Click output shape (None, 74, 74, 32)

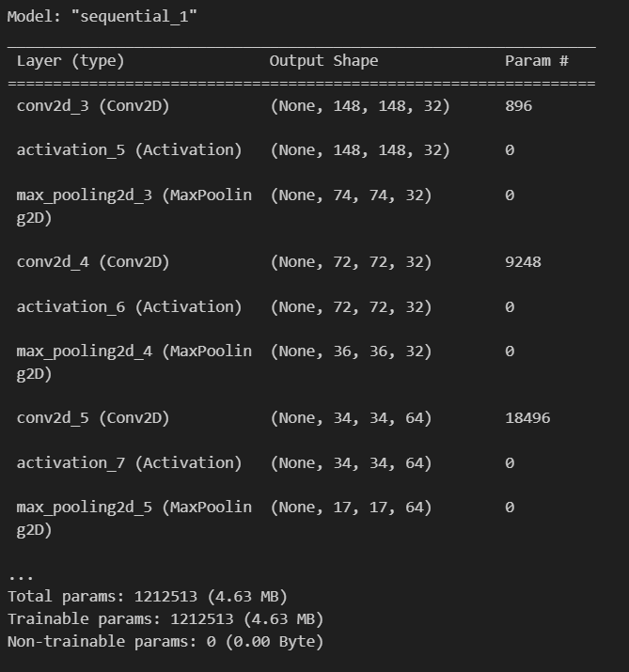pyautogui.click(x=351, y=195)
